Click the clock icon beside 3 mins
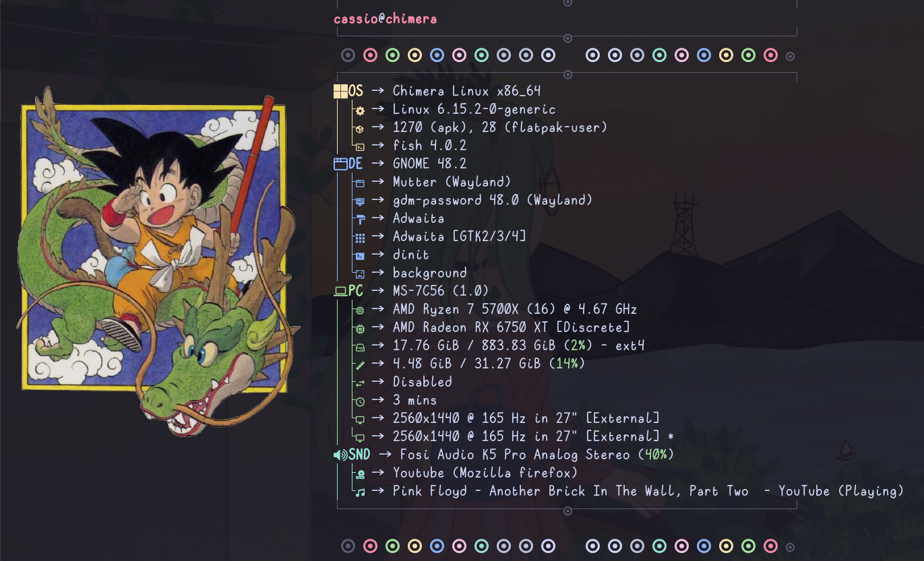924x561 pixels. (x=360, y=401)
